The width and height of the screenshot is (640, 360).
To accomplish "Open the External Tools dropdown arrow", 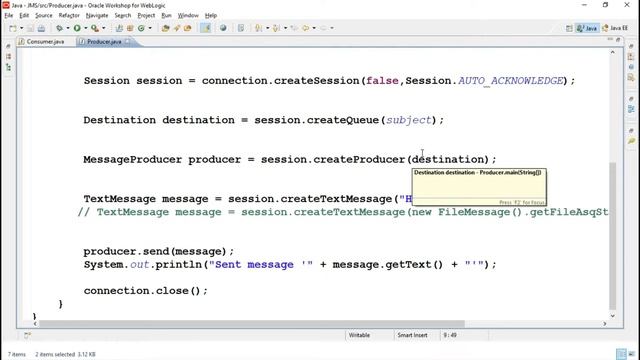I will coord(104,28).
